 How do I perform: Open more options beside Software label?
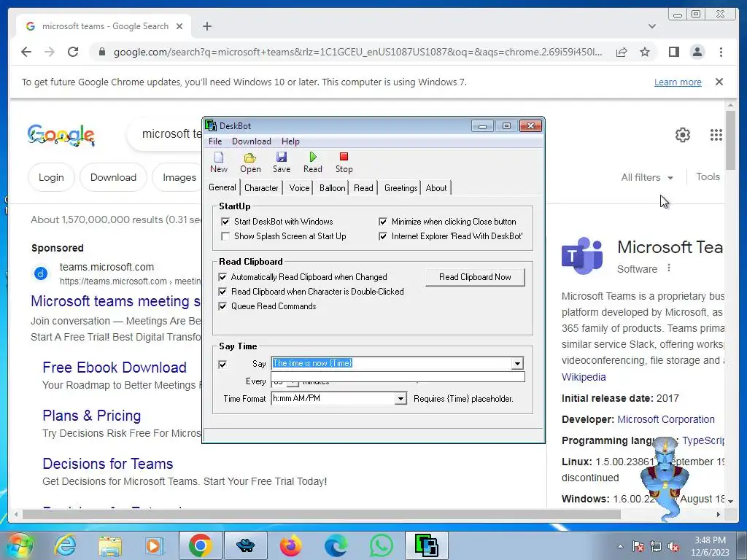pyautogui.click(x=669, y=268)
